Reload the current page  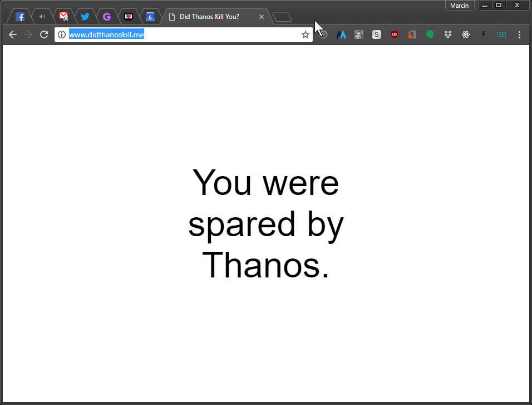(44, 35)
